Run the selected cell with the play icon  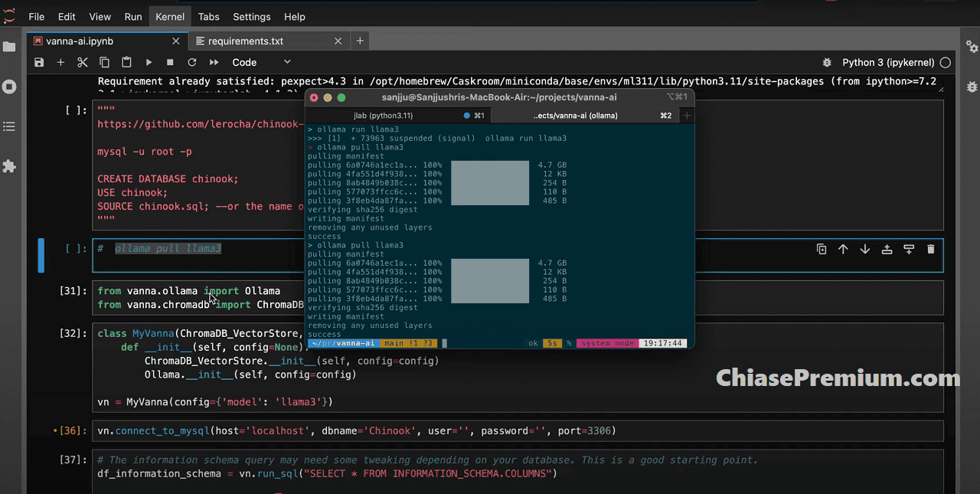(149, 62)
